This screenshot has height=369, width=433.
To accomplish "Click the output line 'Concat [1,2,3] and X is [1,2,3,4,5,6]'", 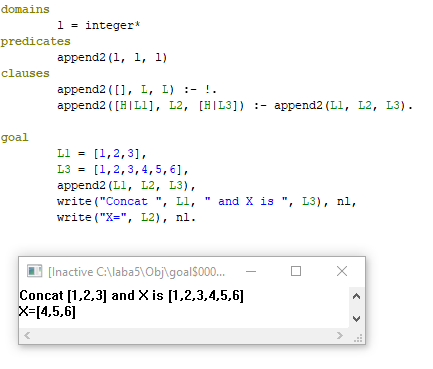I will coord(132,296).
